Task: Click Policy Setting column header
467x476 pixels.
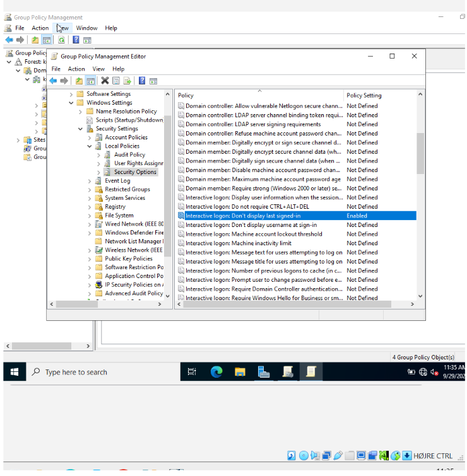Action: coord(380,95)
